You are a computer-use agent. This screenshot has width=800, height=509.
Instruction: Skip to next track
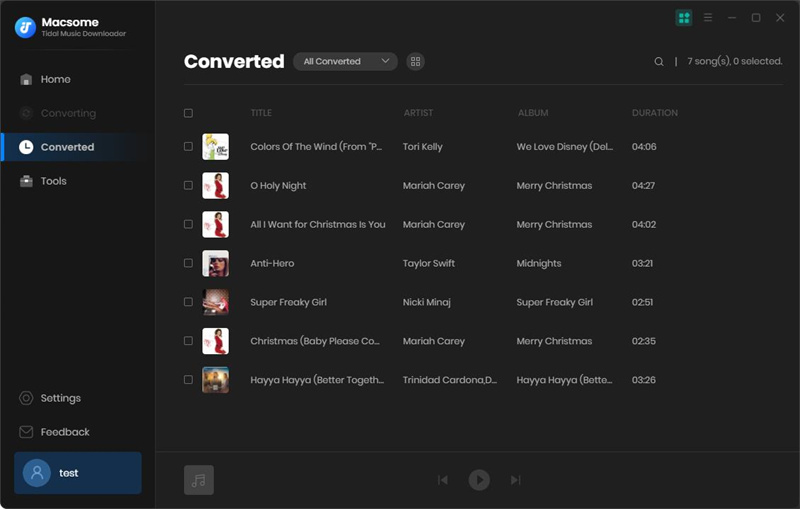pyautogui.click(x=515, y=480)
